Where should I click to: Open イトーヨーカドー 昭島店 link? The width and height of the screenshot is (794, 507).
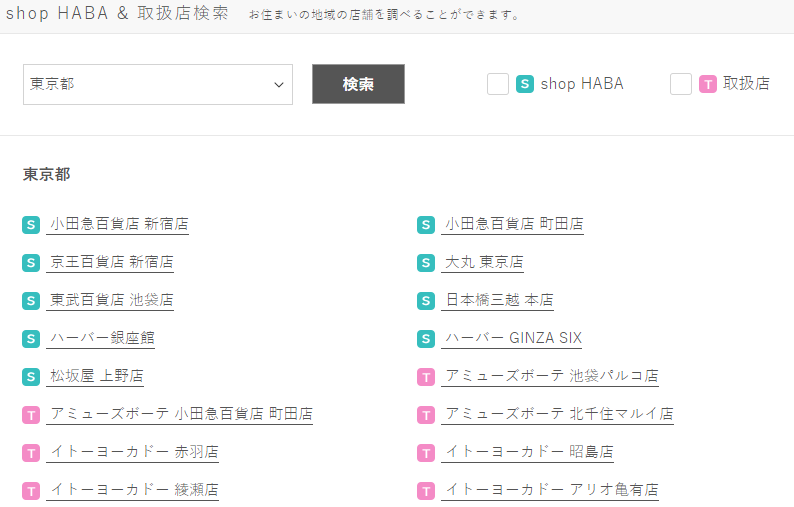coord(528,452)
